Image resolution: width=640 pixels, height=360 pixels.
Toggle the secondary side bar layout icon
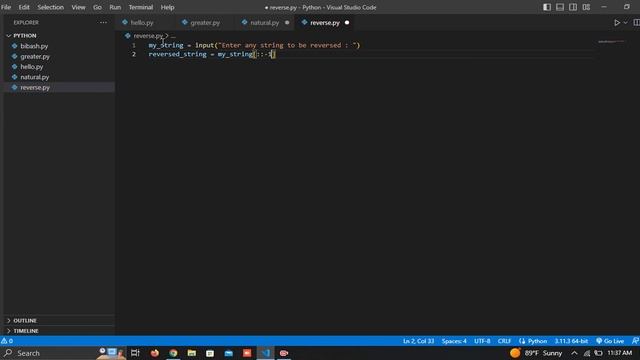pyautogui.click(x=573, y=7)
